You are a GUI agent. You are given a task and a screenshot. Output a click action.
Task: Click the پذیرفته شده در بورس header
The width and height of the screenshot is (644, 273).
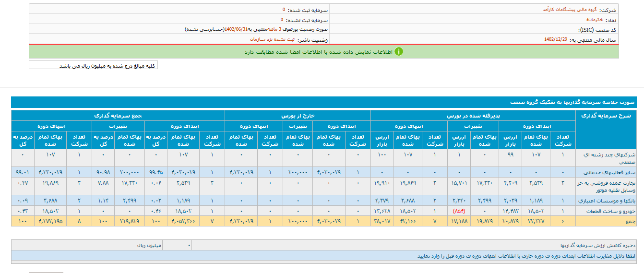(x=473, y=116)
